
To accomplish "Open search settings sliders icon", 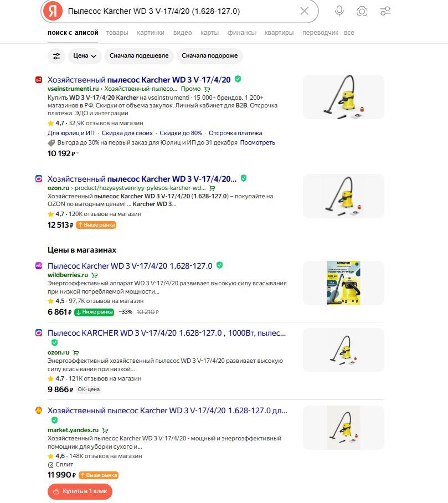I will 385,11.
